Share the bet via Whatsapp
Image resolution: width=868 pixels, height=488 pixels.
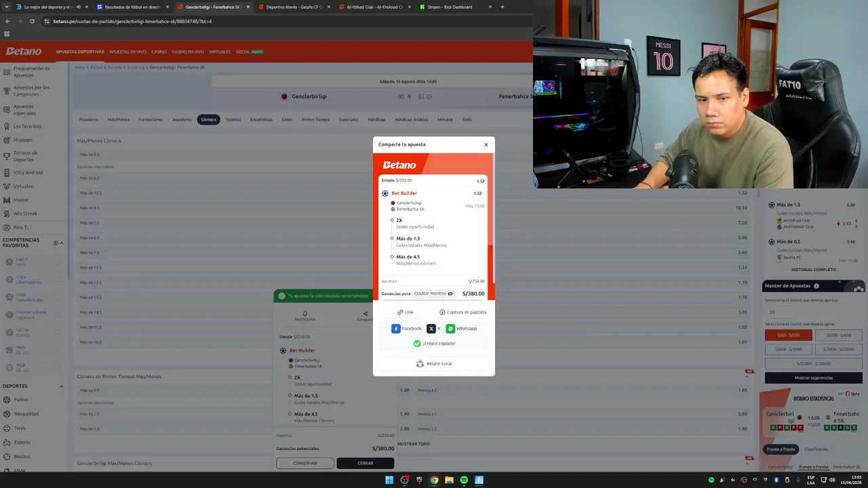coord(461,329)
